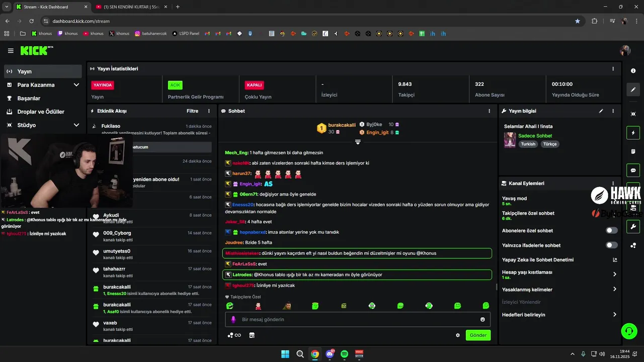This screenshot has width=644, height=362.
Task: Open options menu of Yayın İstatistikleri panel
Action: 613,69
